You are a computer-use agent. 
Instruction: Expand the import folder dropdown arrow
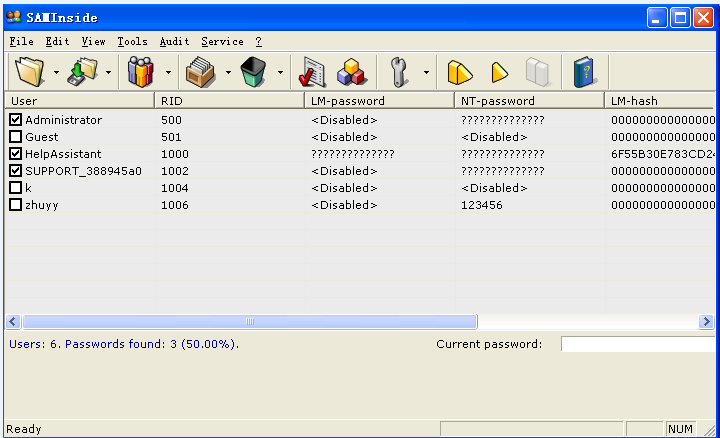(56, 73)
